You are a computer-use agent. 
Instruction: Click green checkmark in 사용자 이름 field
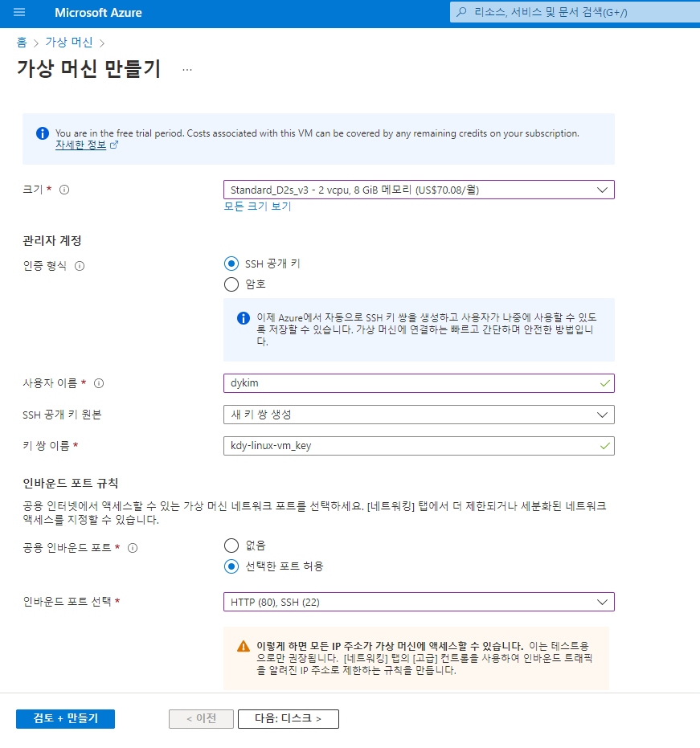tap(604, 383)
